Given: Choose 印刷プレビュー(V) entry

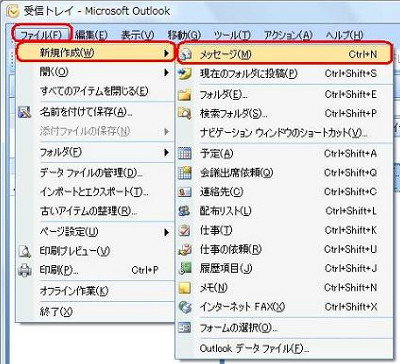Looking at the screenshot, I should (95, 251).
